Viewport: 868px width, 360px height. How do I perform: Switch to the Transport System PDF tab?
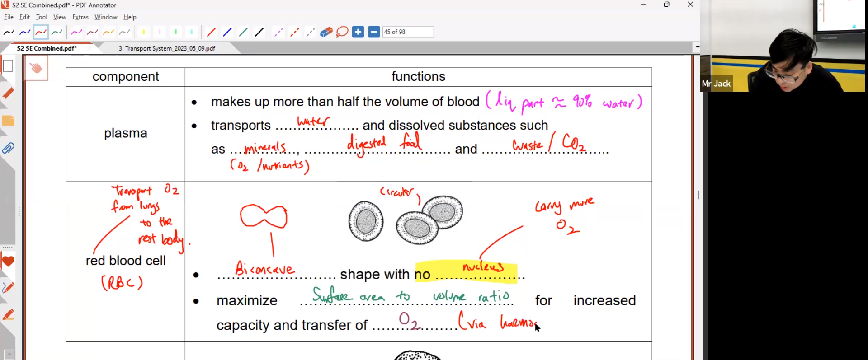tap(167, 48)
